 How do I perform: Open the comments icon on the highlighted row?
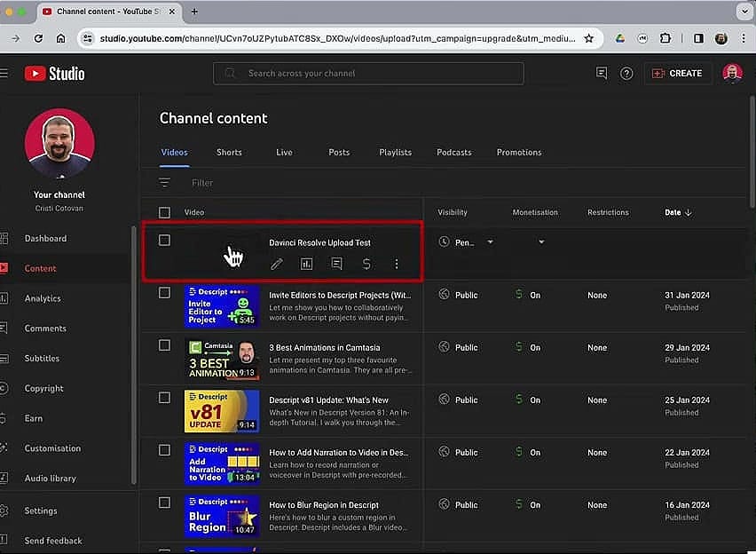click(x=336, y=264)
